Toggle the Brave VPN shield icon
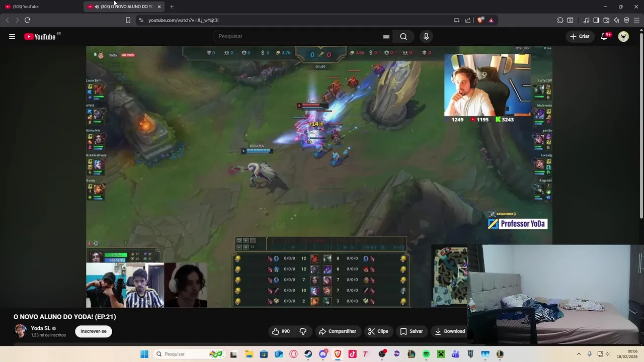This screenshot has width=644, height=362. coord(626,20)
